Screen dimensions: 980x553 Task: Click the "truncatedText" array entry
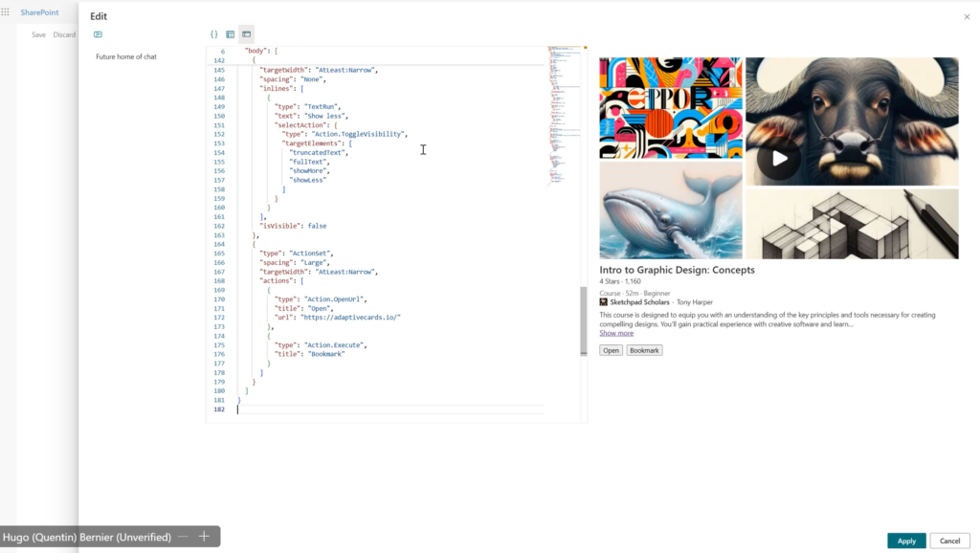point(318,152)
